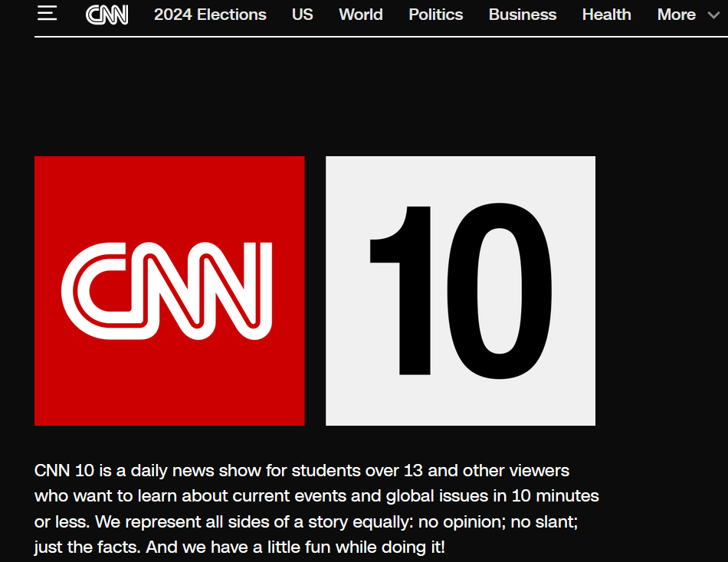
Task: Visit the Health section link
Action: point(606,15)
